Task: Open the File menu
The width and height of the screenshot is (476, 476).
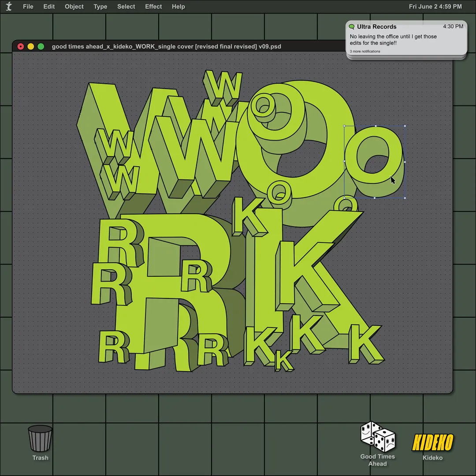Action: (28, 7)
